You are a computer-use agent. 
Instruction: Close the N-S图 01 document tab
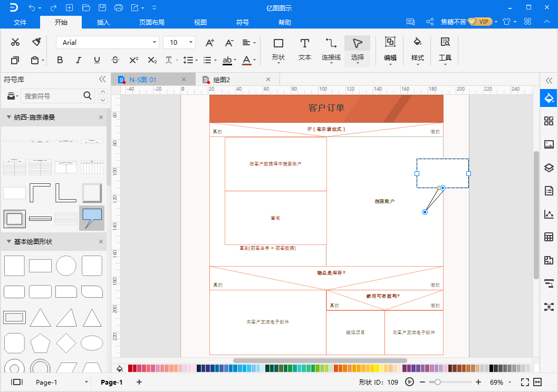pyautogui.click(x=184, y=79)
